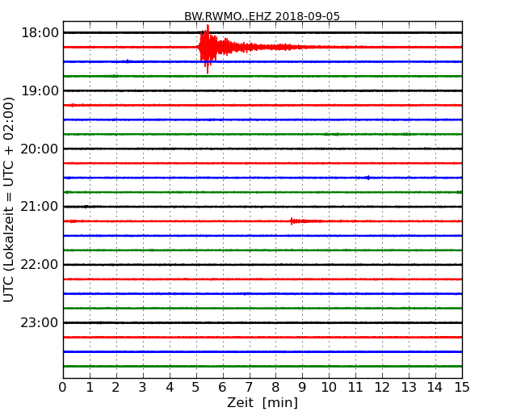Image resolution: width=525 pixels, height=420 pixels.
Task: Click the 19:00 time label
Action: pyautogui.click(x=40, y=90)
